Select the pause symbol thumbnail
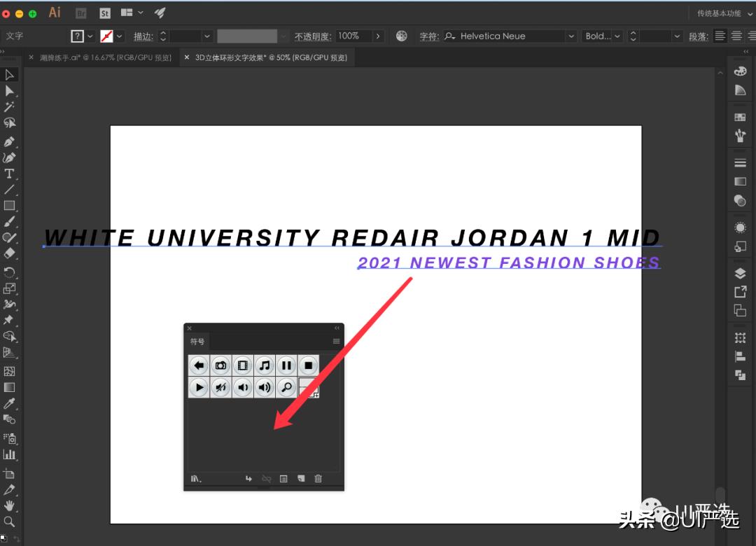 coord(286,365)
